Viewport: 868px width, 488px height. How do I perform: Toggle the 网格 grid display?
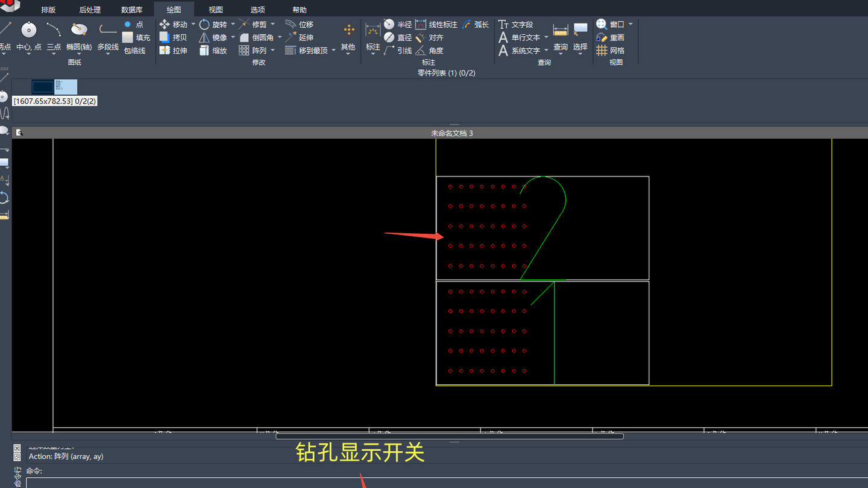pos(611,51)
